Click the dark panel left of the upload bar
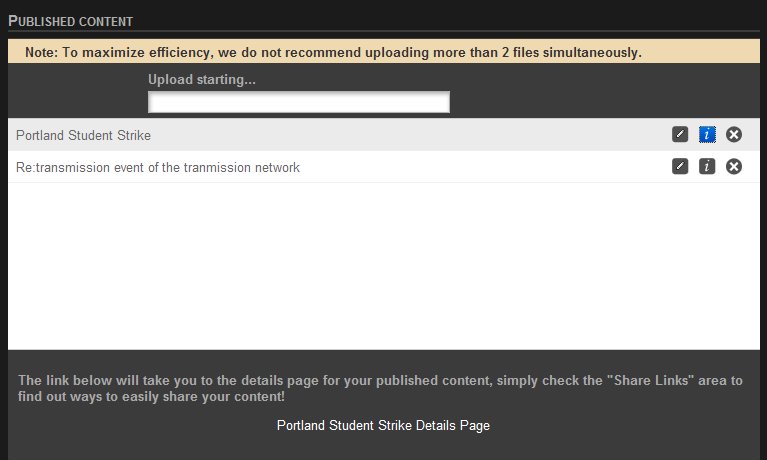This screenshot has height=460, width=767. (x=78, y=91)
